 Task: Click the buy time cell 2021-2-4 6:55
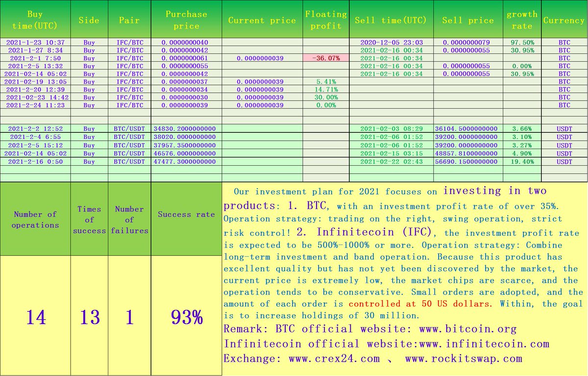(x=35, y=137)
